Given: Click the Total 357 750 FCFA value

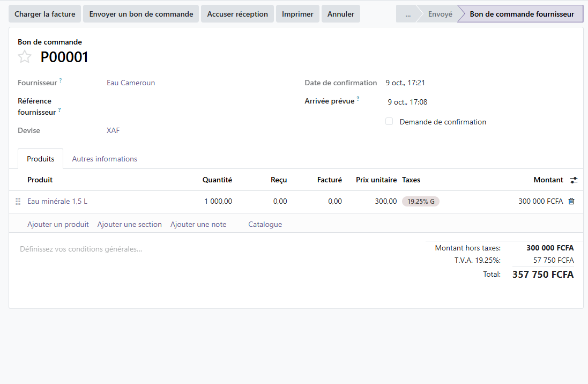Looking at the screenshot, I should [x=542, y=275].
